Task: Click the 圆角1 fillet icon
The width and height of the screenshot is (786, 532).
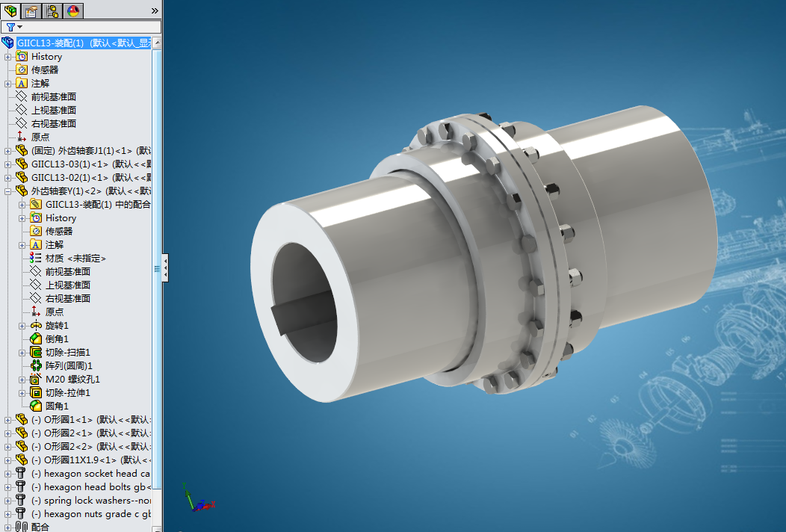Action: [x=36, y=406]
